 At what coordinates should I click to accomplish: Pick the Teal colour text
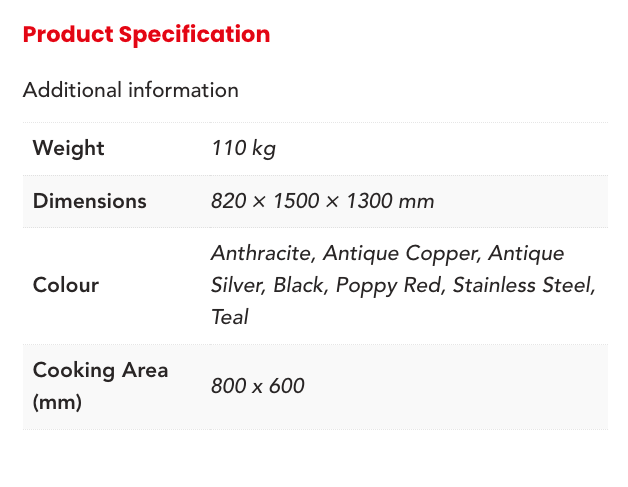point(229,317)
